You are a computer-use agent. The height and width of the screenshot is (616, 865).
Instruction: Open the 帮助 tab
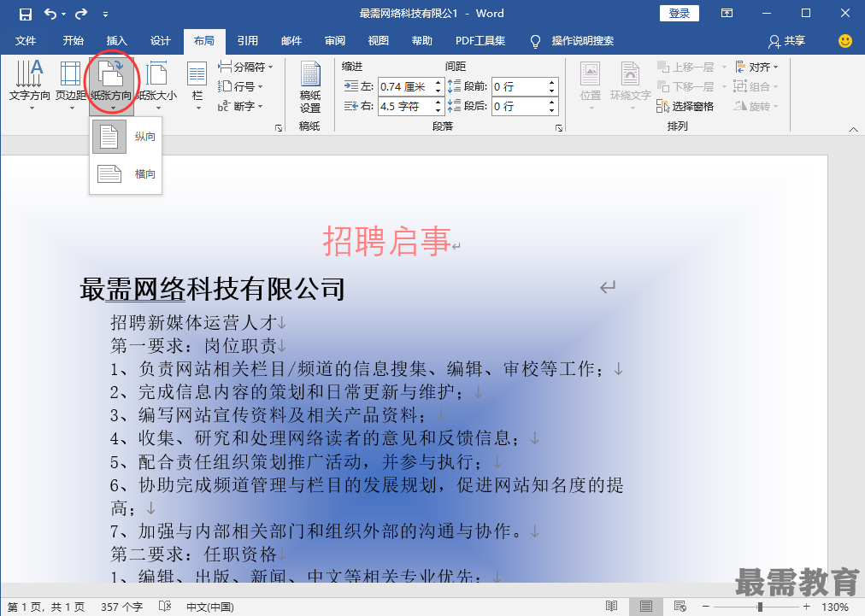(x=422, y=41)
